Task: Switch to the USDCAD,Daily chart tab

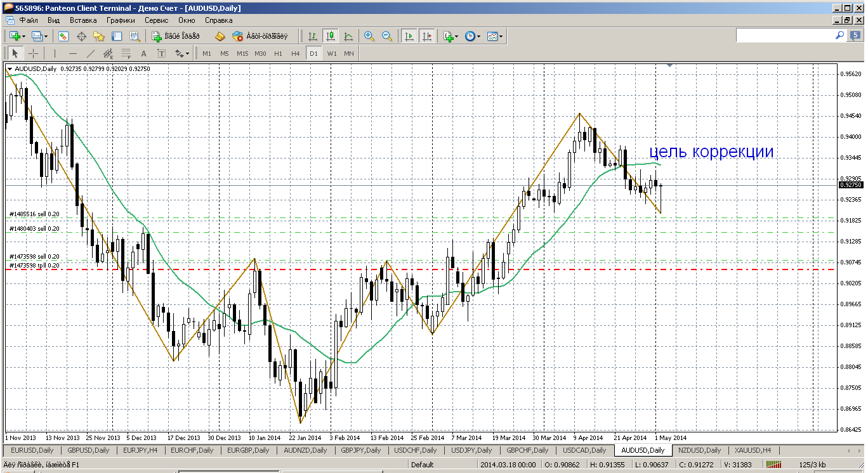Action: [585, 450]
